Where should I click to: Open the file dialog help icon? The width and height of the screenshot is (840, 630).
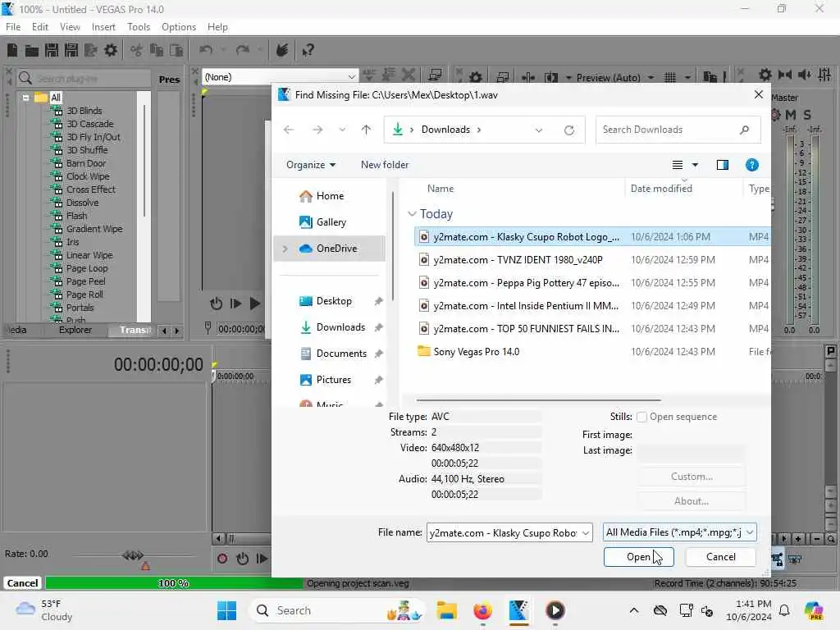[x=751, y=164]
